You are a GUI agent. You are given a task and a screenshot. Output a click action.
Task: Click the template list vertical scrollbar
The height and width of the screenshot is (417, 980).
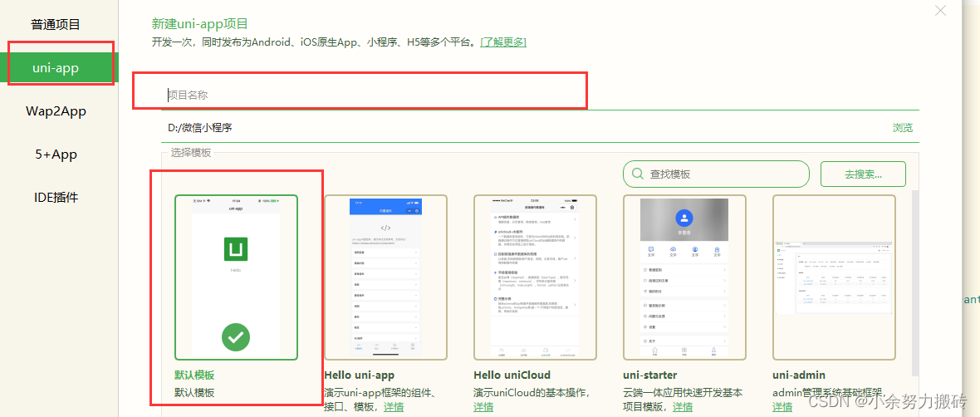[914, 282]
